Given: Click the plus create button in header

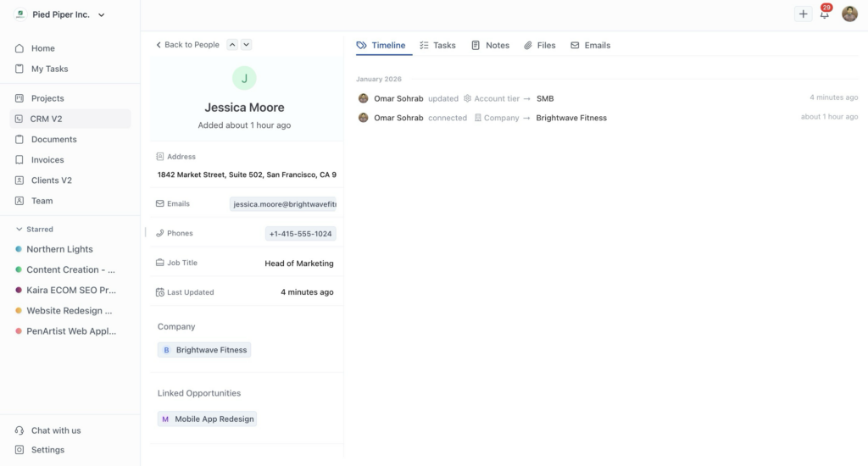Looking at the screenshot, I should tap(803, 14).
